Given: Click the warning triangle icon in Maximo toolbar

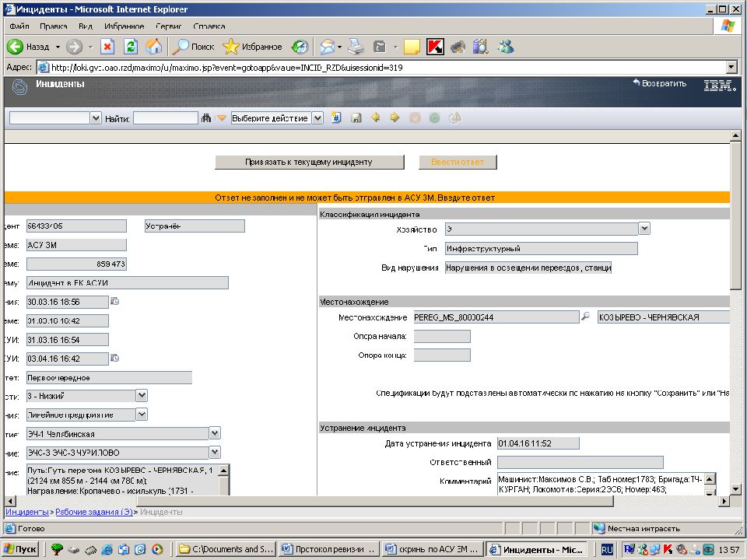Looking at the screenshot, I should point(455,117).
